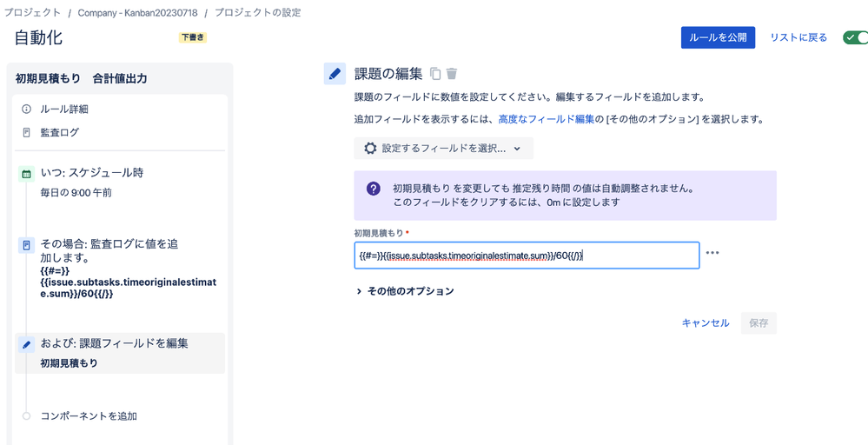868x445 pixels.
Task: Click the リストに戻る link
Action: (798, 37)
